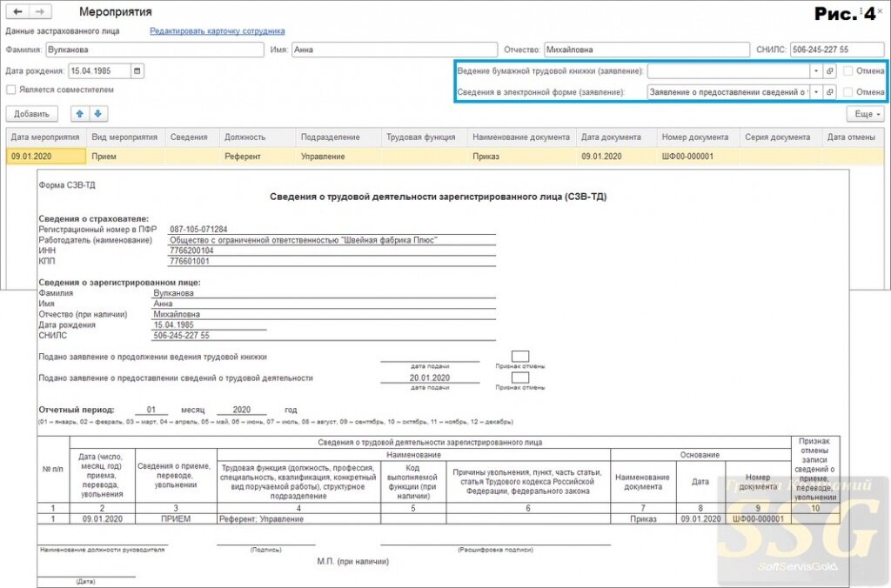Click the СНИЛС input field

[x=836, y=50]
